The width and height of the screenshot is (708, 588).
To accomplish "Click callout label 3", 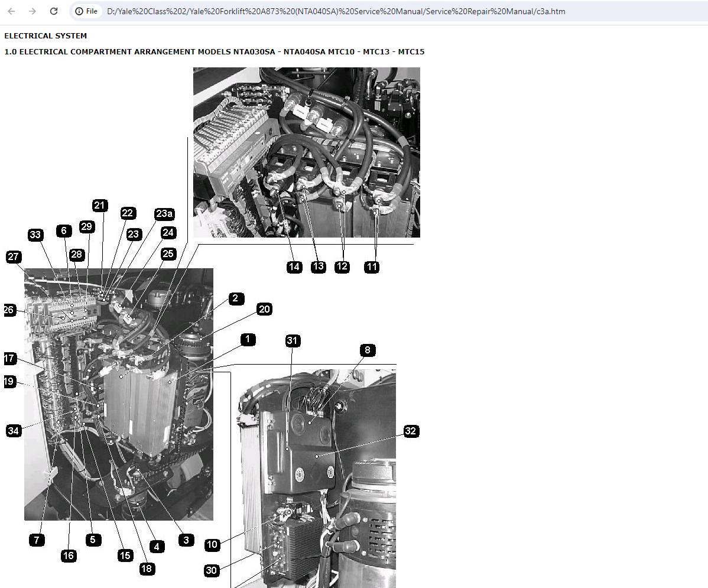I will click(186, 540).
